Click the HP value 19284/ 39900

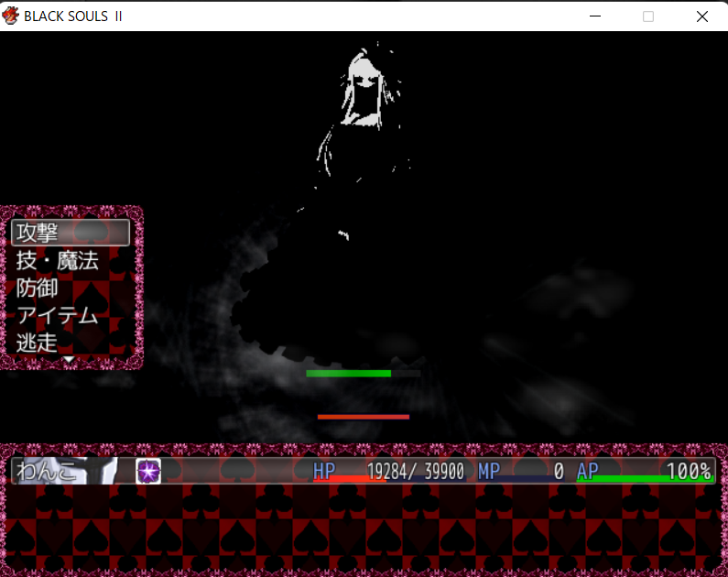(x=416, y=471)
